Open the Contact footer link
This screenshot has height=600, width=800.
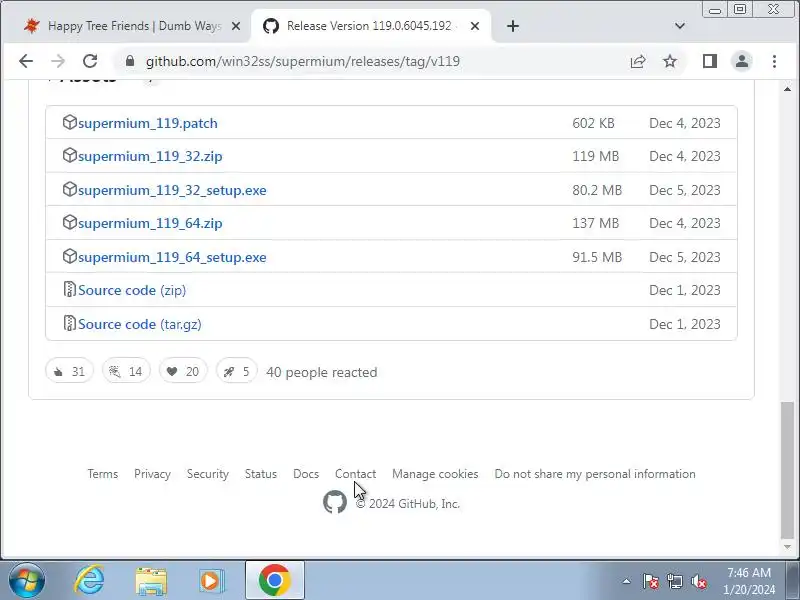click(356, 474)
